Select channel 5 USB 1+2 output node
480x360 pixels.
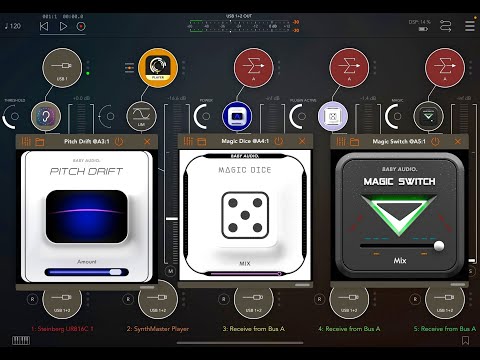tap(445, 303)
